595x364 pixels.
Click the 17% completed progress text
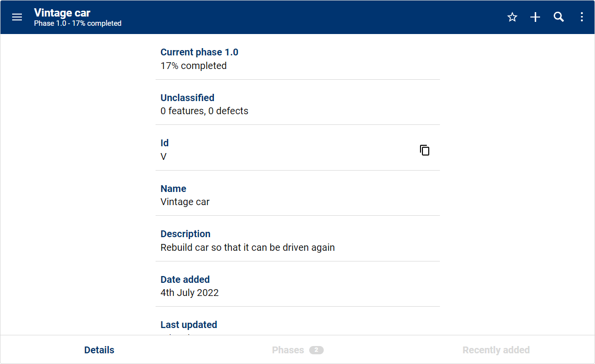tap(193, 66)
